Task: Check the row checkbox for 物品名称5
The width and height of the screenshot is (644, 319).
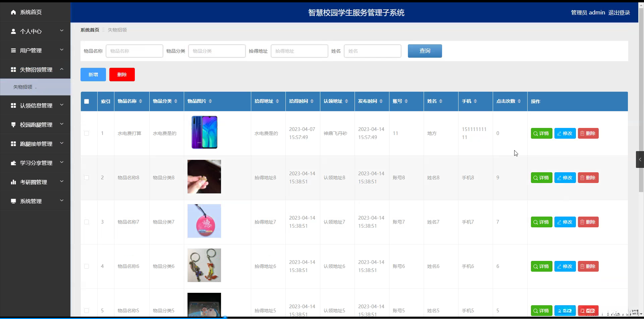Action: [x=87, y=311]
